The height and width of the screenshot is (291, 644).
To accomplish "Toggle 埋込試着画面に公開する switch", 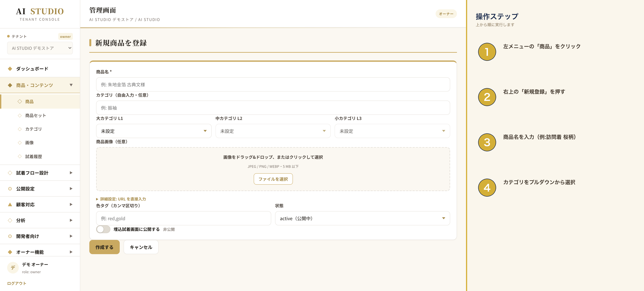I will 103,229.
